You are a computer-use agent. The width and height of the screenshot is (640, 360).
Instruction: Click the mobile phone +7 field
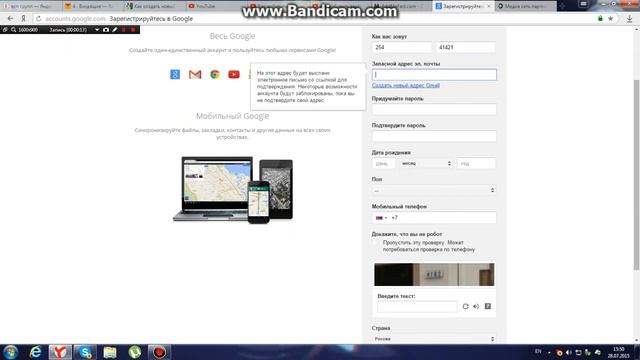point(434,218)
